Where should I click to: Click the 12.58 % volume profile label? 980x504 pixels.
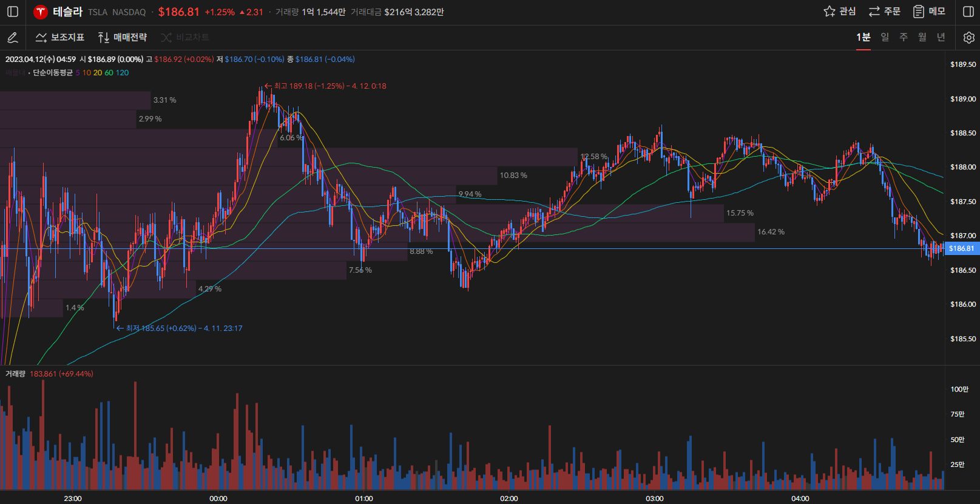pyautogui.click(x=594, y=157)
